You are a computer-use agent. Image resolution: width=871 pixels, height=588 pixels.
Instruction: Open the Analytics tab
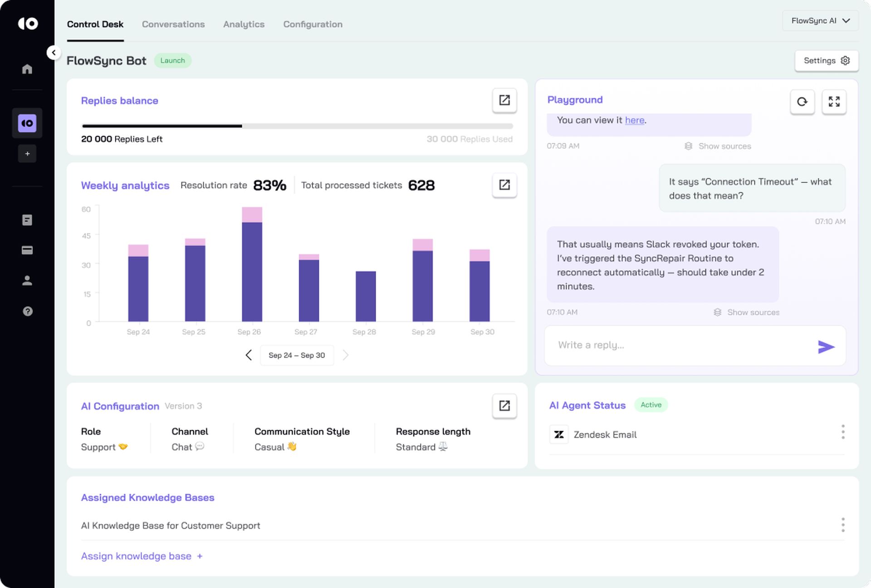click(x=244, y=24)
